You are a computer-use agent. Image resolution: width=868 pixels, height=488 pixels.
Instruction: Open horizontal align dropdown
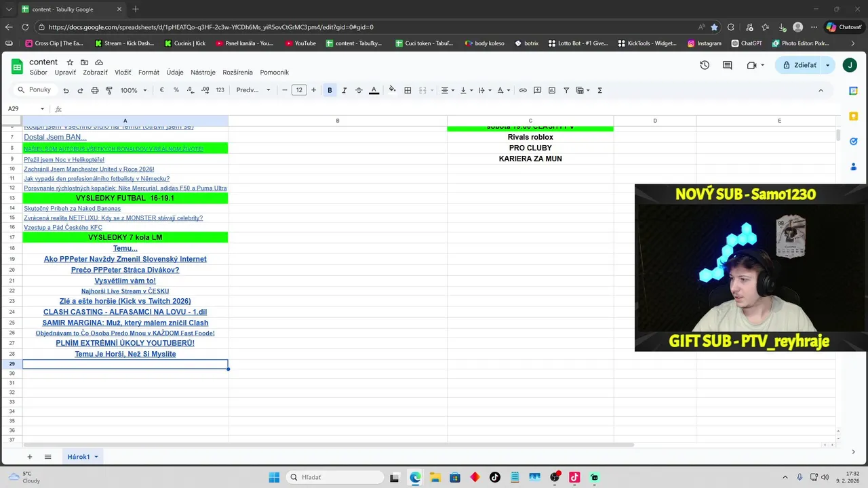pyautogui.click(x=448, y=90)
